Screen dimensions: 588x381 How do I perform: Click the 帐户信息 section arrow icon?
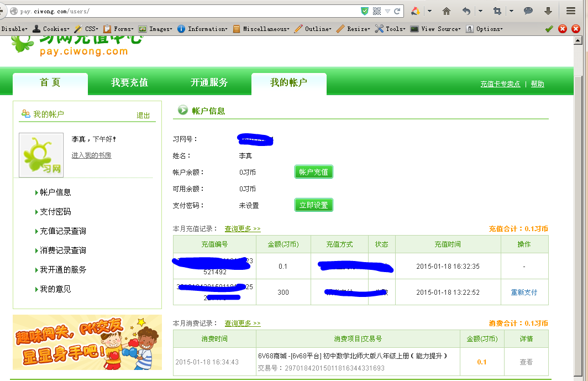tap(182, 110)
